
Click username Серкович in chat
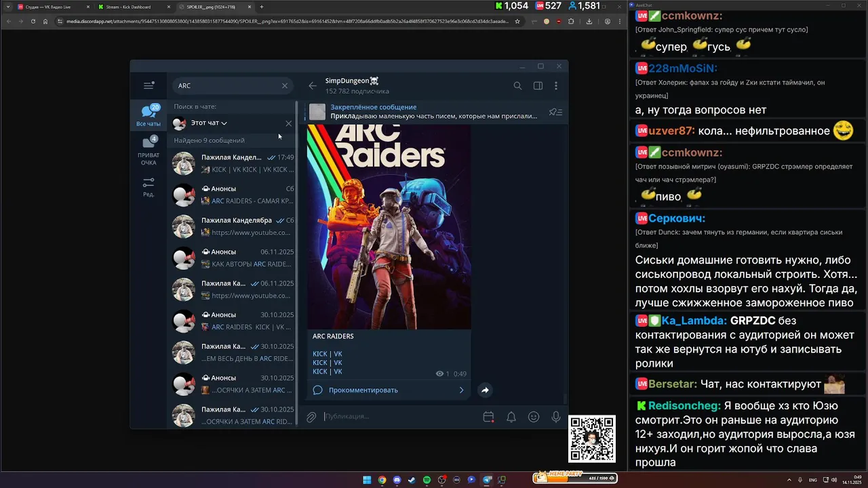click(x=677, y=218)
